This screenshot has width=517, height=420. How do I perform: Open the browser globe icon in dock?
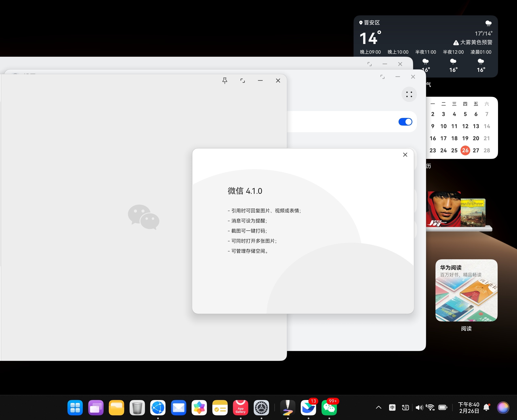click(x=158, y=408)
